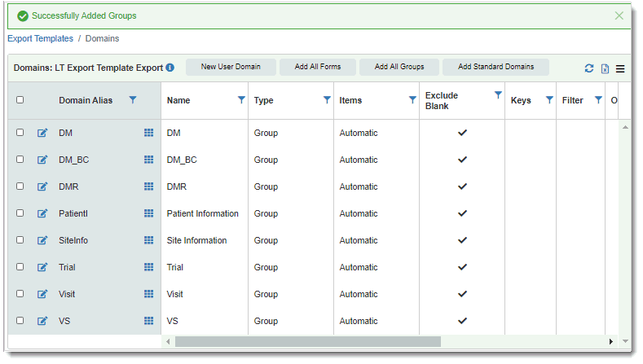643x364 pixels.
Task: Click Group type cell in Visit row
Action: point(266,294)
